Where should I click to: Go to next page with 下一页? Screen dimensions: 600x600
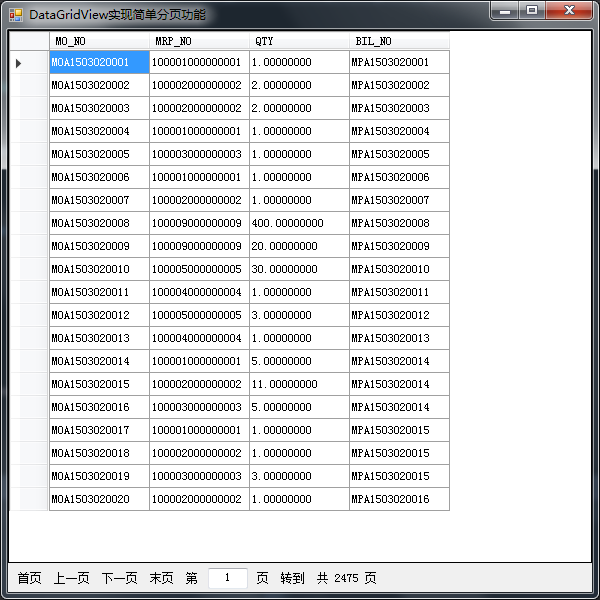(119, 578)
